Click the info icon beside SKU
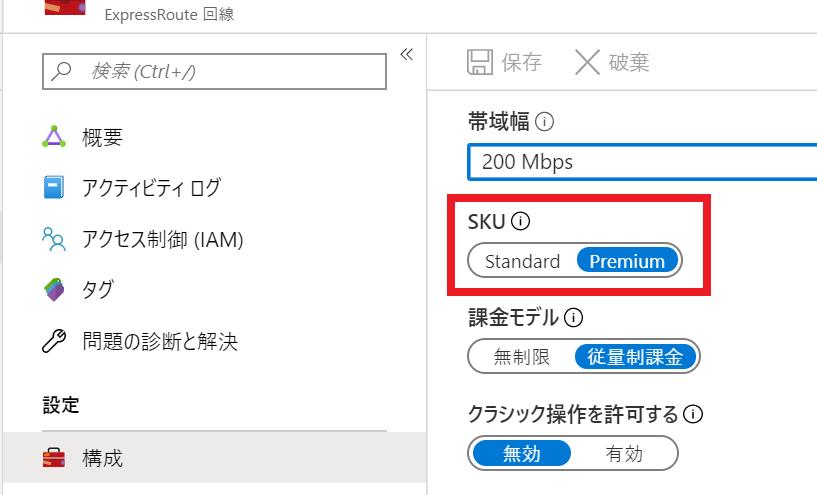 (521, 221)
